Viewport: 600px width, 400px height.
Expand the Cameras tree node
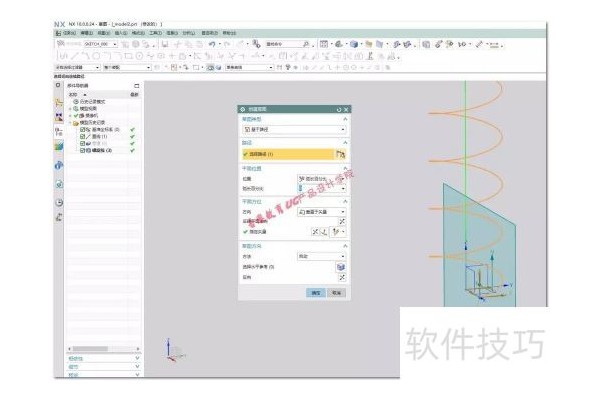(70, 116)
